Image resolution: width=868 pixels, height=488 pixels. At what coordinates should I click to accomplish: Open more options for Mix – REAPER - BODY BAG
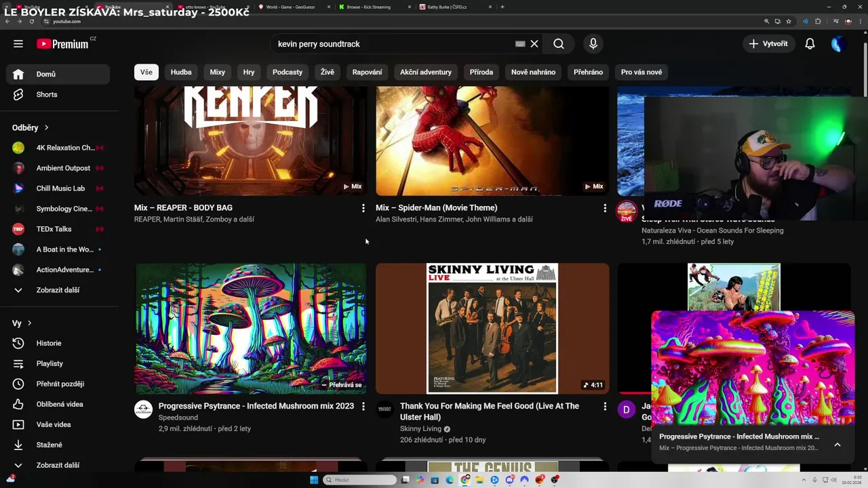363,208
